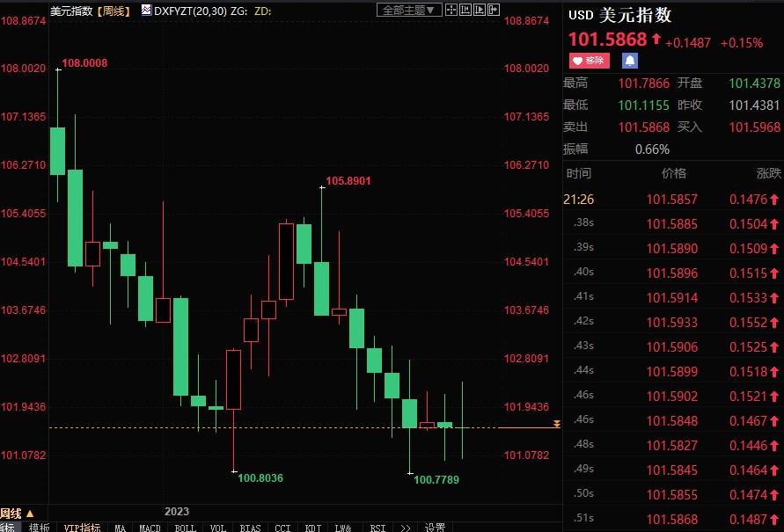Click the 108.0008 high price label
784x532 pixels.
point(84,63)
